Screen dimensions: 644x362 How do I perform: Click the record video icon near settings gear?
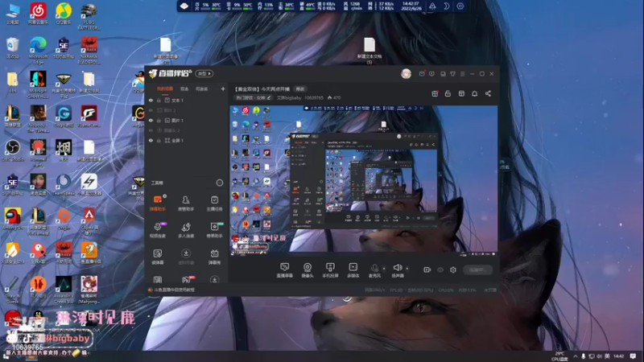427,269
